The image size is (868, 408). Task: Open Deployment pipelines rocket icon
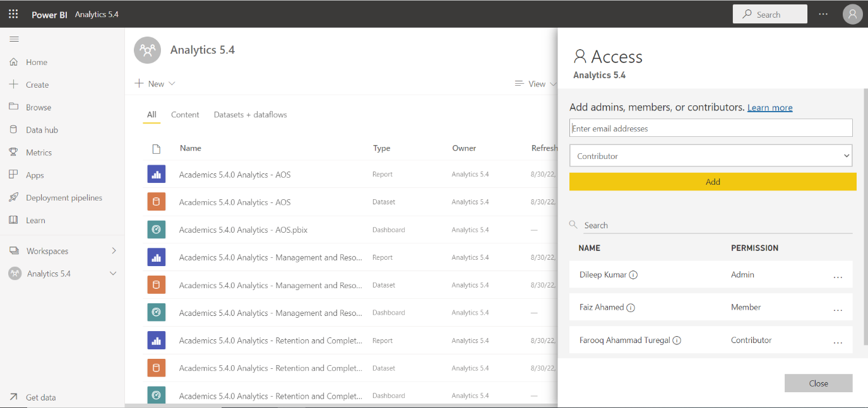pos(13,197)
